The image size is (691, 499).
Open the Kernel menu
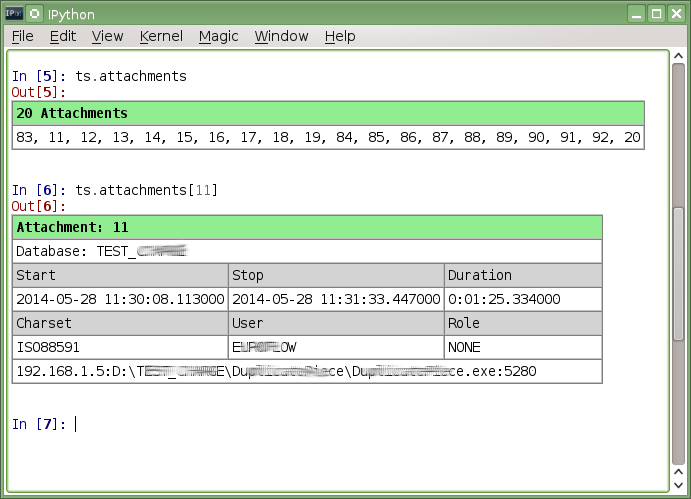pos(161,36)
